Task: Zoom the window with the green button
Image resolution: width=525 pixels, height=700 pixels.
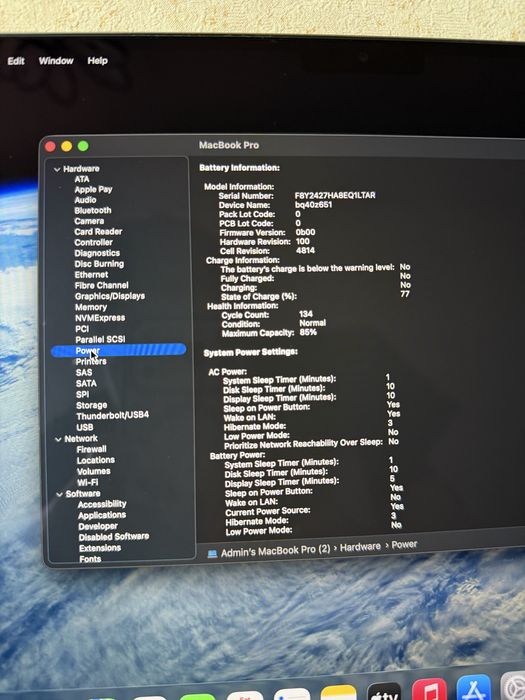Action: pyautogui.click(x=83, y=146)
